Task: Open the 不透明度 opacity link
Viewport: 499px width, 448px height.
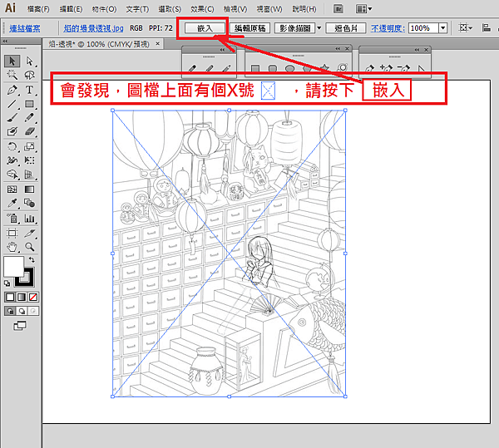Action: click(x=388, y=28)
